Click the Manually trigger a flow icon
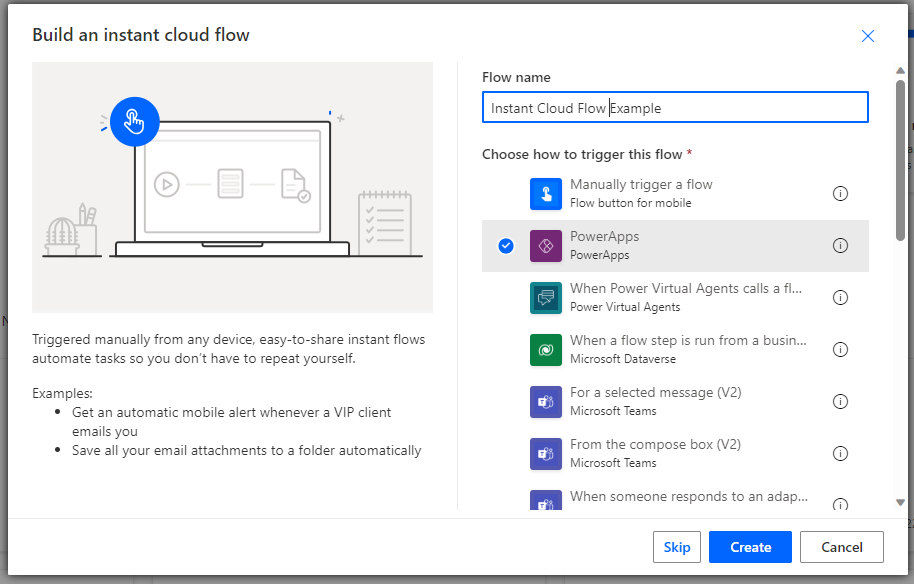The height and width of the screenshot is (584, 914). 546,194
